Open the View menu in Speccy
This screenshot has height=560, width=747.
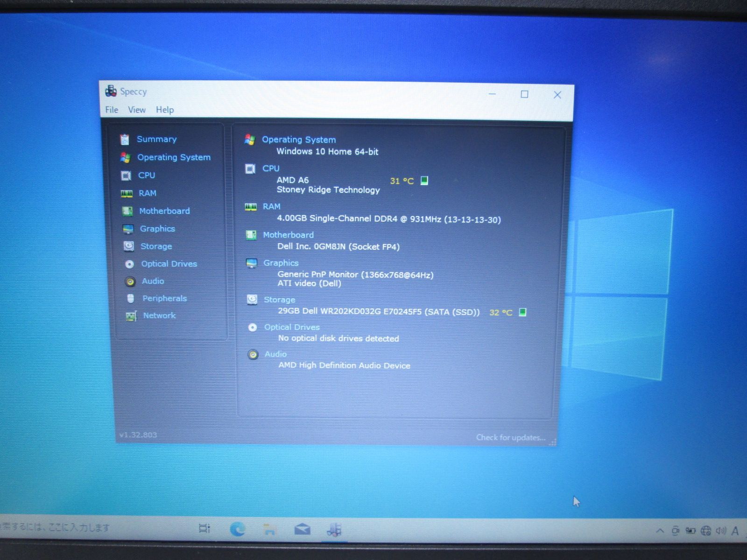coord(137,110)
